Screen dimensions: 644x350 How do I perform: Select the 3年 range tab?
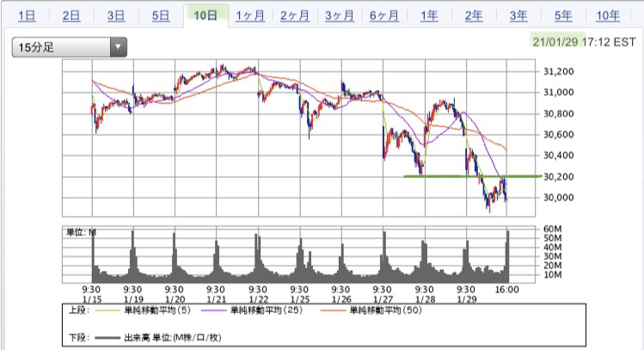[x=518, y=15]
